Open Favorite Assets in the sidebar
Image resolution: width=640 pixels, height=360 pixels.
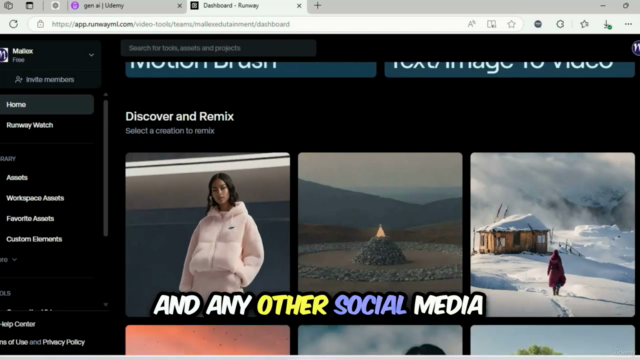pyautogui.click(x=30, y=218)
